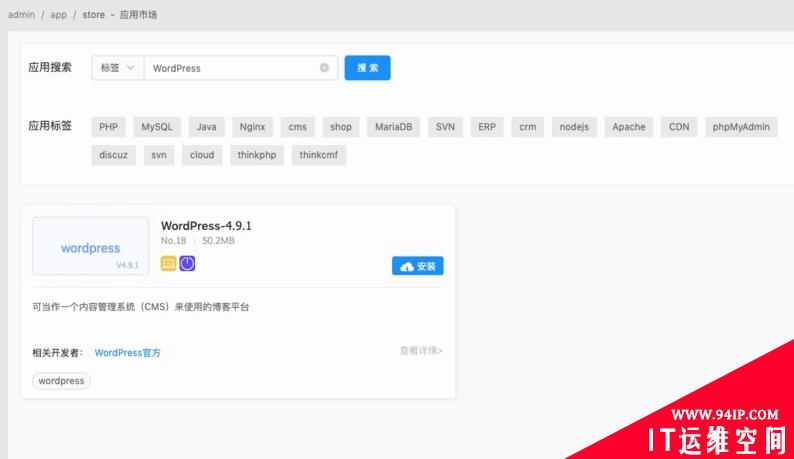Select the PHP tag
Screen dimensions: 794x459
(108, 127)
